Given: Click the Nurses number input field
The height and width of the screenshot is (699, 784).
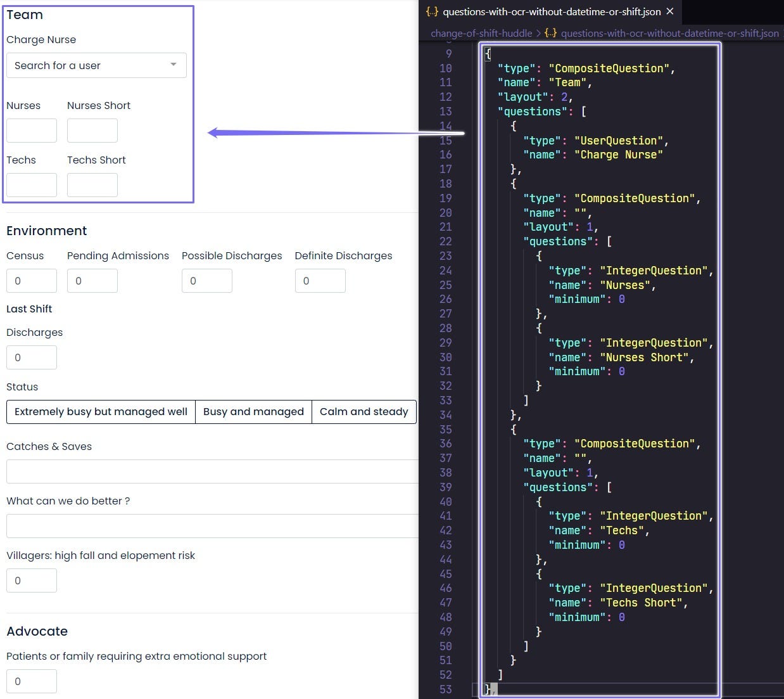Looking at the screenshot, I should point(32,131).
